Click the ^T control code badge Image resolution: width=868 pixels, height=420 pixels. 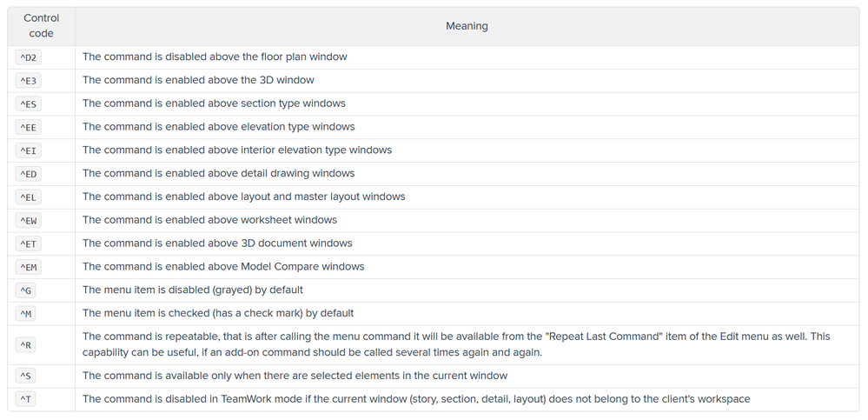[x=26, y=400]
